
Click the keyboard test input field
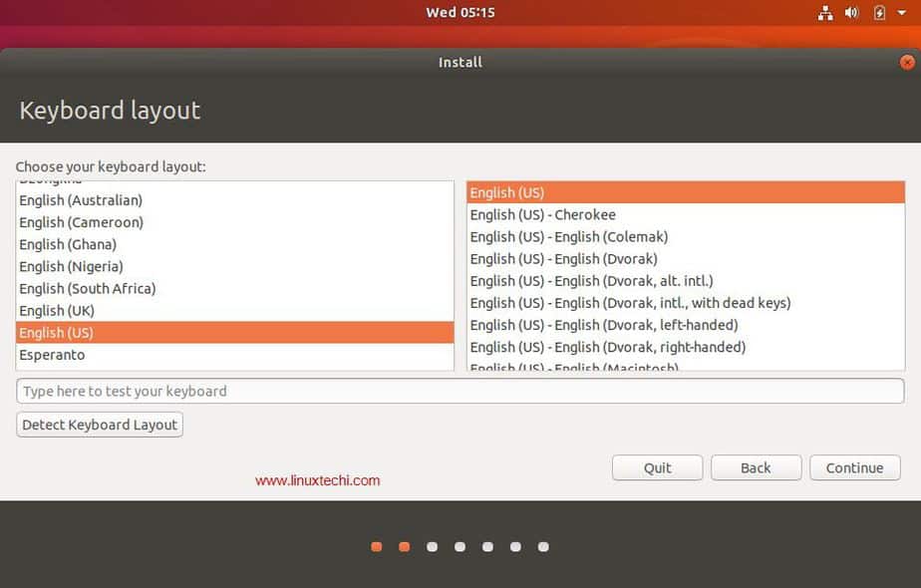point(460,391)
